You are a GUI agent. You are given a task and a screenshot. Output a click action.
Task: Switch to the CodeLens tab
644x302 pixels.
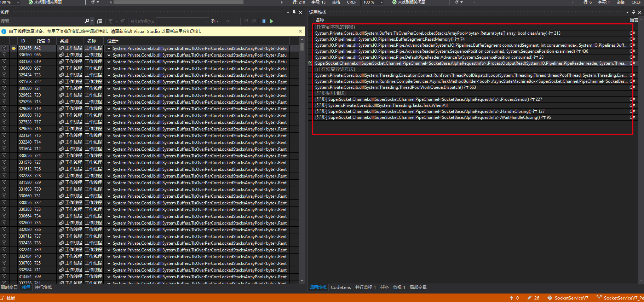click(341, 288)
